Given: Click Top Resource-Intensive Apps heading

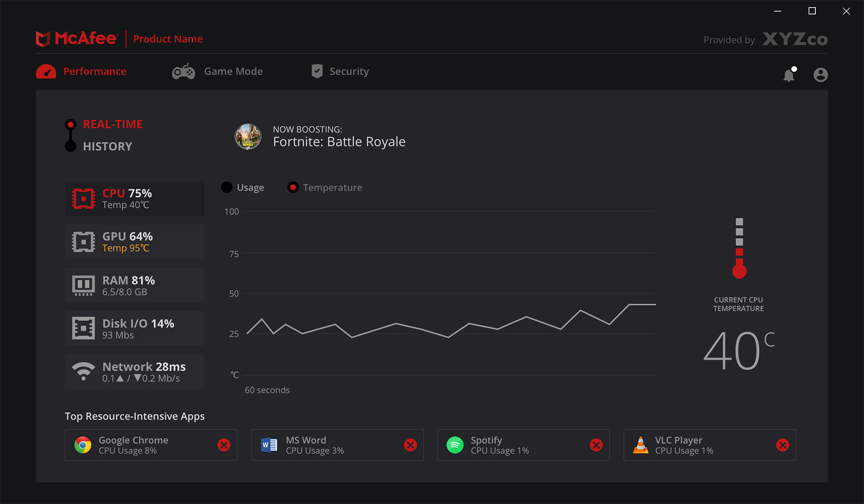Looking at the screenshot, I should pyautogui.click(x=135, y=416).
